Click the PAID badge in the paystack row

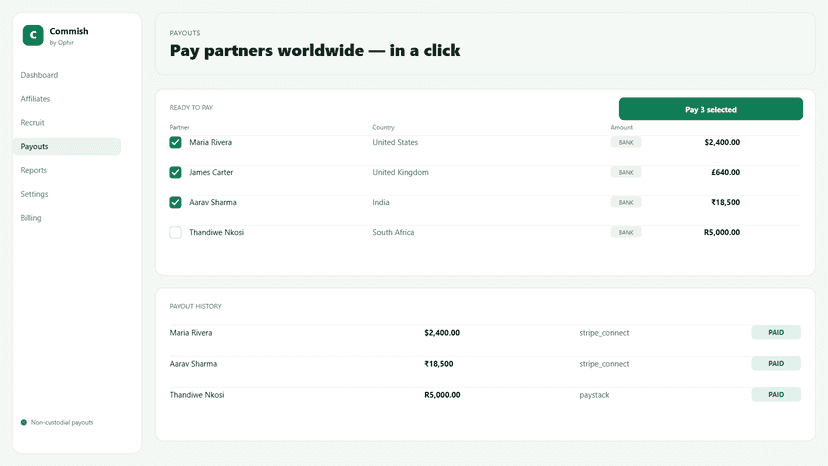point(776,395)
